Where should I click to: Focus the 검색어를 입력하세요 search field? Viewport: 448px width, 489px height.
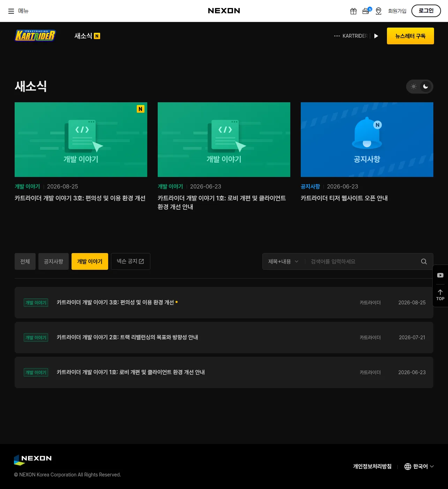pyautogui.click(x=363, y=261)
